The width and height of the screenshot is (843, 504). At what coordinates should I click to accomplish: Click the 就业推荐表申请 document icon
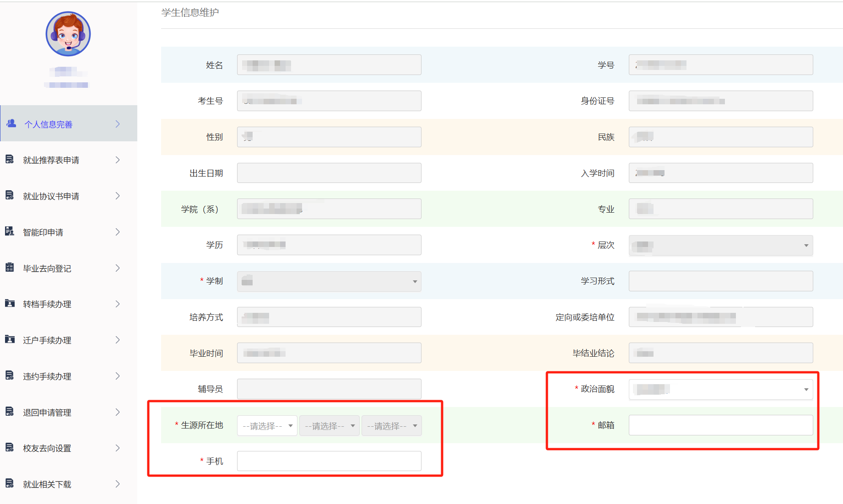pos(10,160)
